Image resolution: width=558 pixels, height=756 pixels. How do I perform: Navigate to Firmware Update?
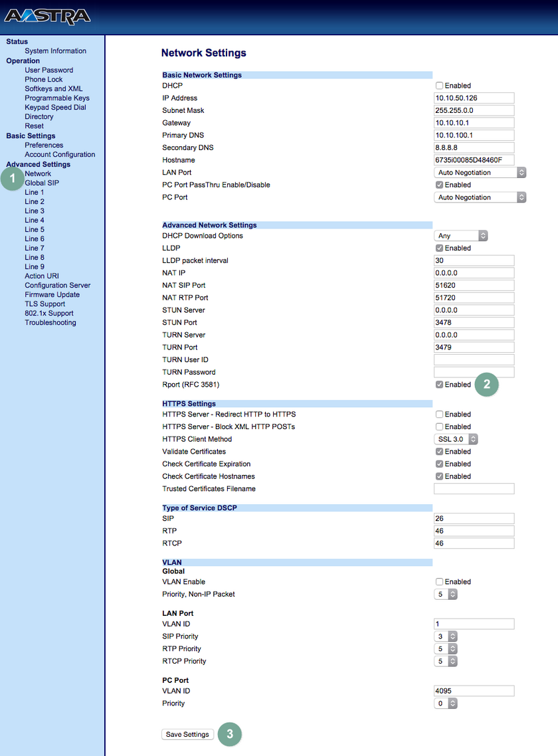coord(52,294)
